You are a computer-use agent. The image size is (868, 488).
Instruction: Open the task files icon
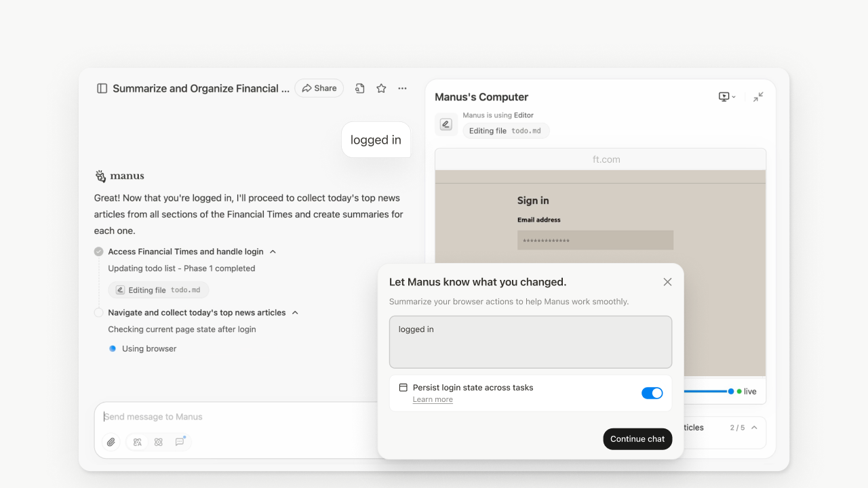(360, 88)
